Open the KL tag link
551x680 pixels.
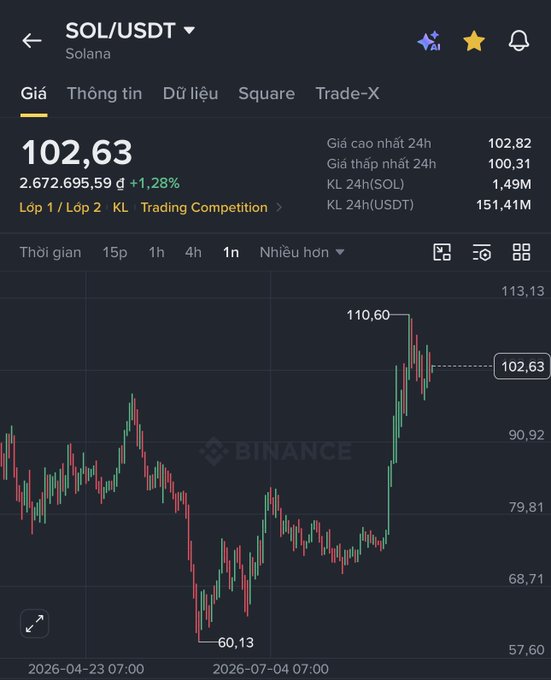pyautogui.click(x=121, y=207)
